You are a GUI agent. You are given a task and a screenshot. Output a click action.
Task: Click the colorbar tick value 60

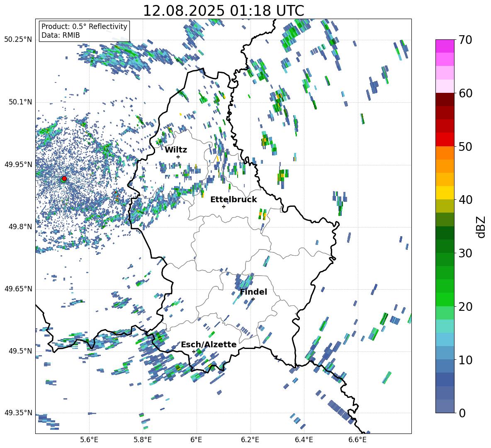click(x=465, y=93)
